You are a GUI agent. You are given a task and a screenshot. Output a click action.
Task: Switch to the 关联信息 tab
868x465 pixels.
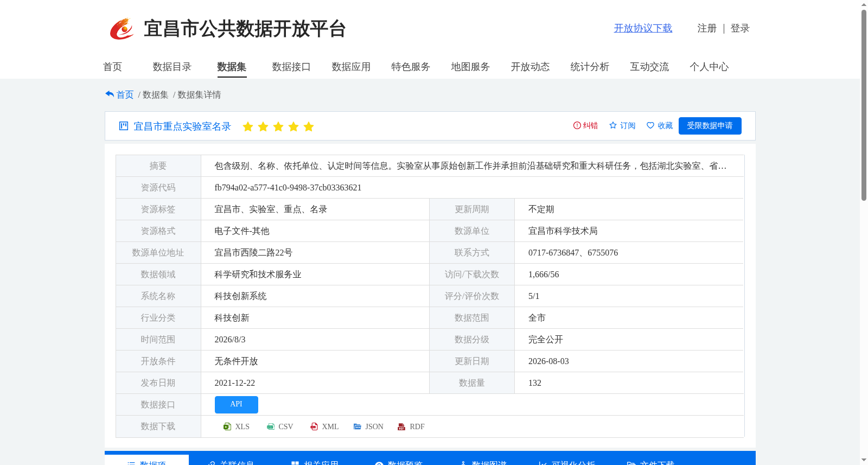(231, 461)
